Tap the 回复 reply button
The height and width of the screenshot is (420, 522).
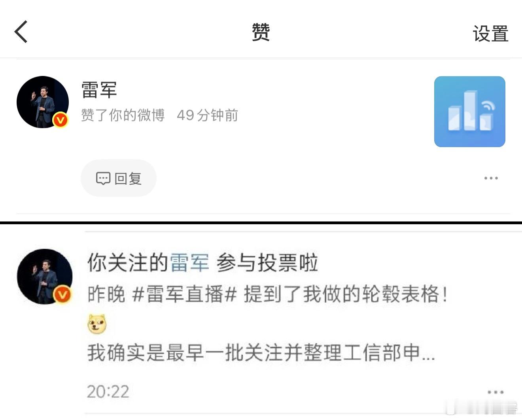[x=119, y=178]
